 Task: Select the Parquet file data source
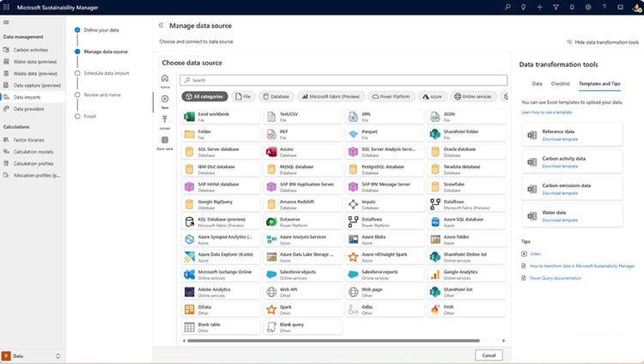[385, 134]
